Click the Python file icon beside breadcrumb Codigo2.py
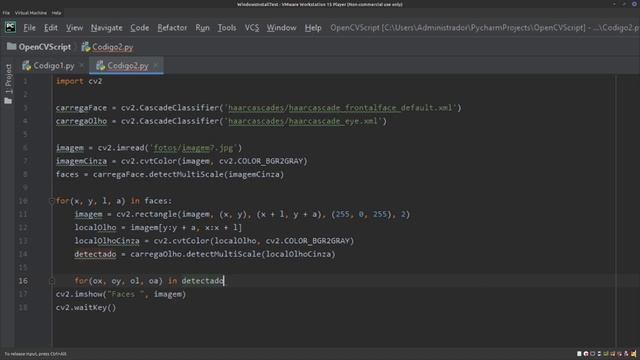Viewport: 640px width, 360px height. [x=86, y=47]
